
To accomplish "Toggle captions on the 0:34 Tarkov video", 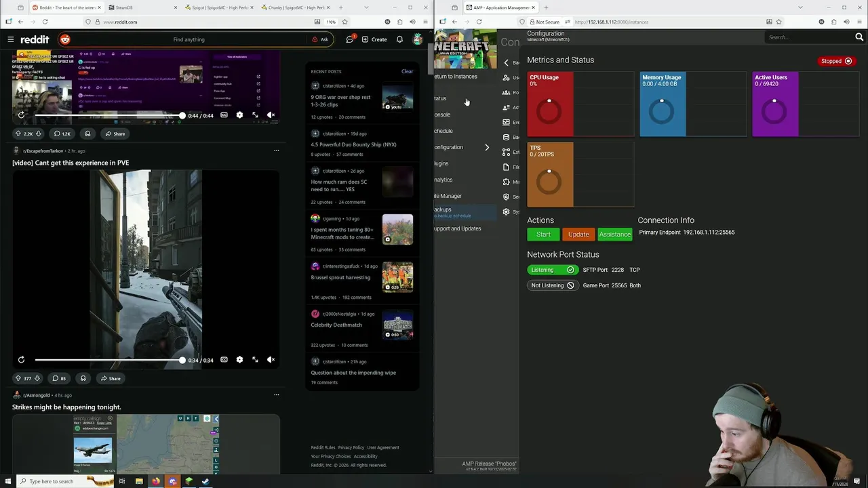I will tap(224, 360).
